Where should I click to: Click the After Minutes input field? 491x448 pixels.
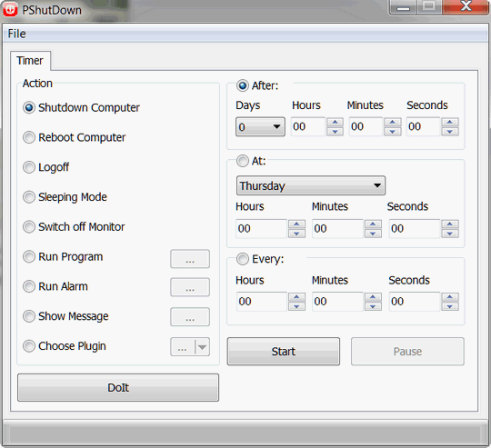point(366,126)
